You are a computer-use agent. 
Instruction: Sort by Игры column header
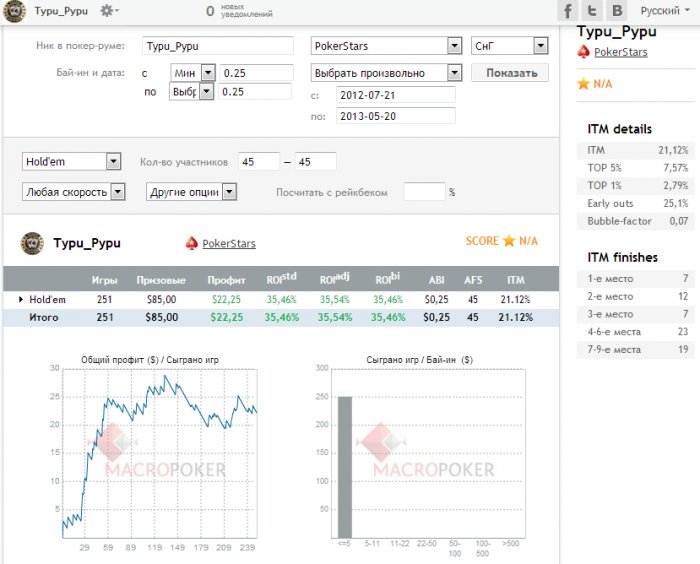click(x=104, y=280)
